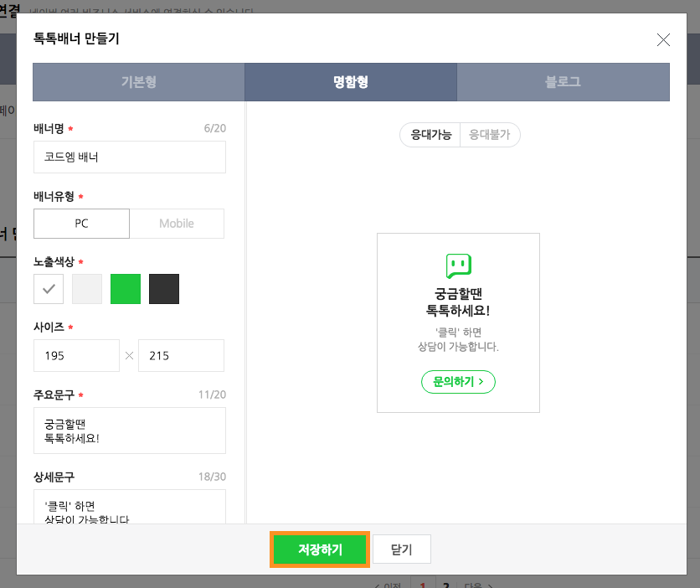Choose Mobile banner type
The height and width of the screenshot is (588, 700).
177,224
